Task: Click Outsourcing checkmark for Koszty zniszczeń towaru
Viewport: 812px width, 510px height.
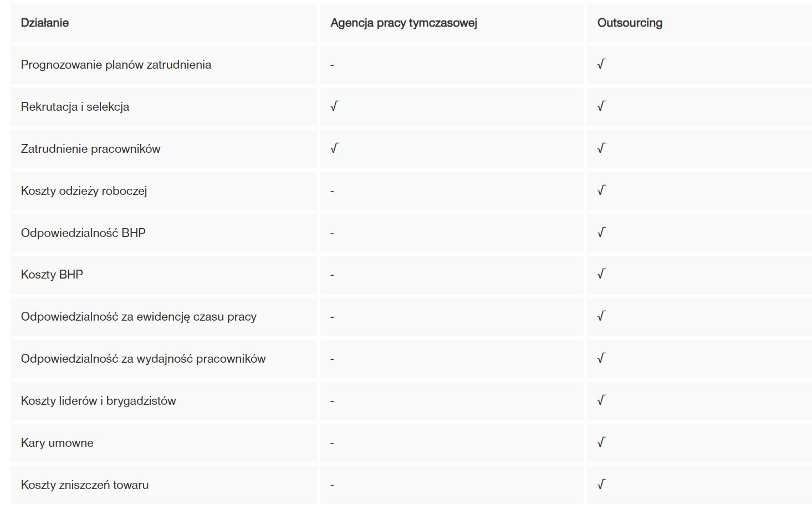Action: coord(601,485)
